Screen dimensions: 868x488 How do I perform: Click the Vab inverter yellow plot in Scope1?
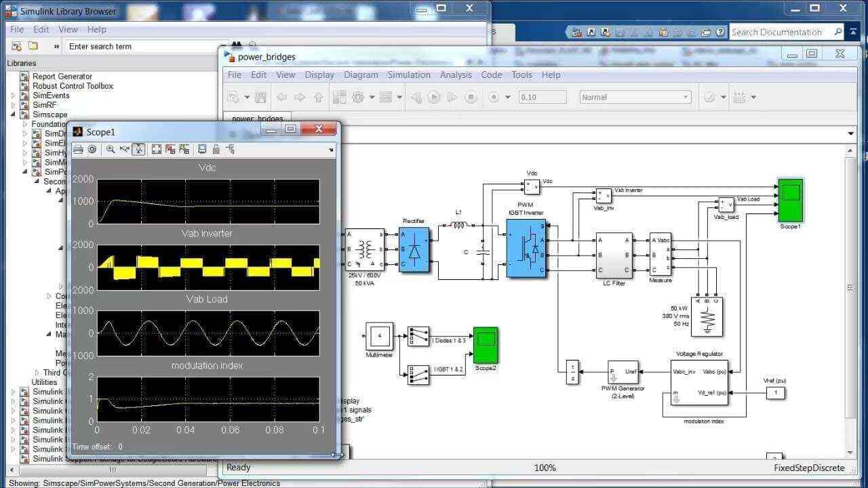(208, 267)
